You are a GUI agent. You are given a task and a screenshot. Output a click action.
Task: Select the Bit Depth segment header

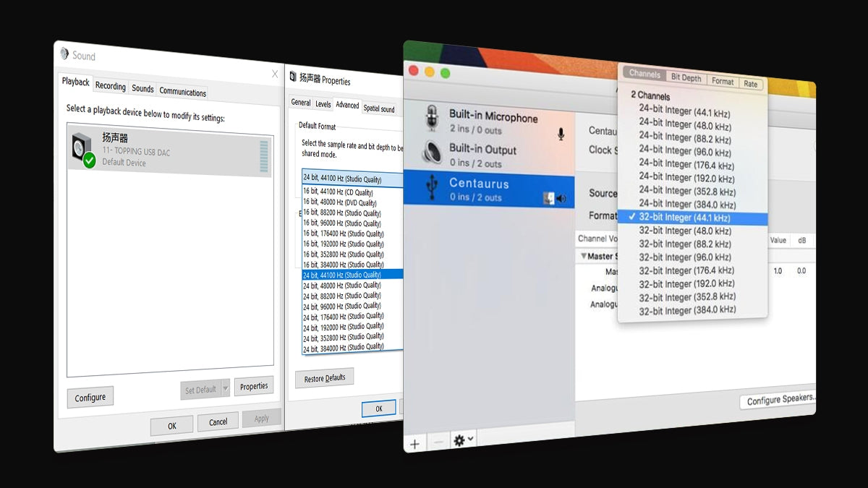point(686,77)
